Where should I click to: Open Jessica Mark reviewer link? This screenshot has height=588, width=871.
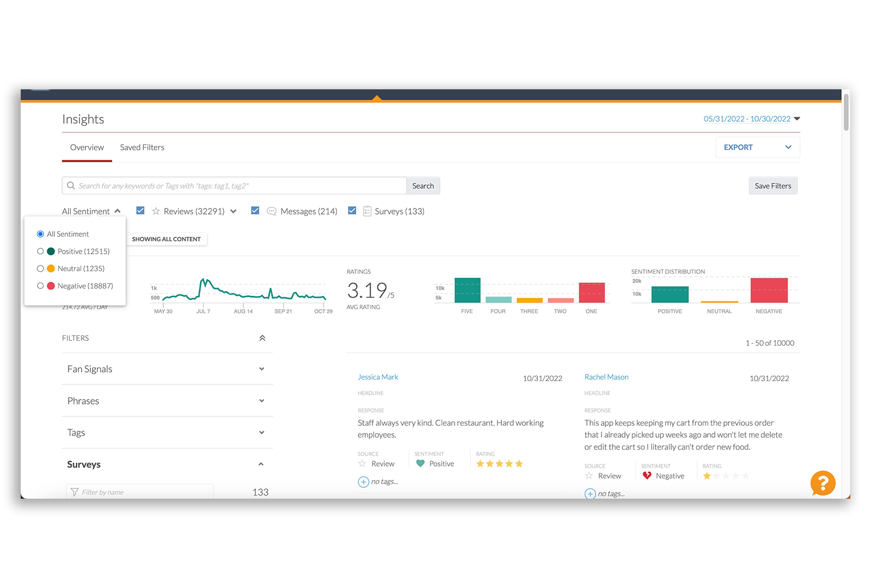378,377
